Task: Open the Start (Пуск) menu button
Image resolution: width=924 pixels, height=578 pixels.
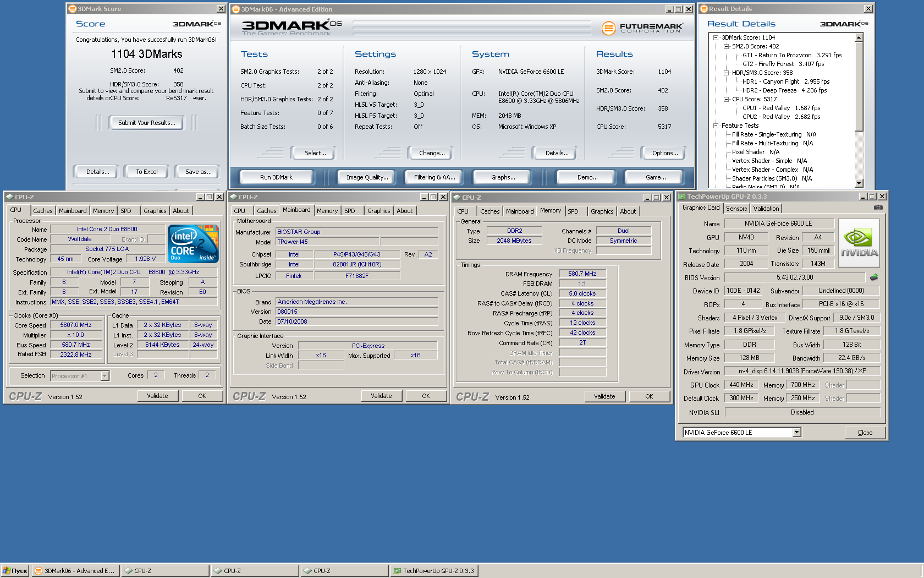Action: point(15,571)
